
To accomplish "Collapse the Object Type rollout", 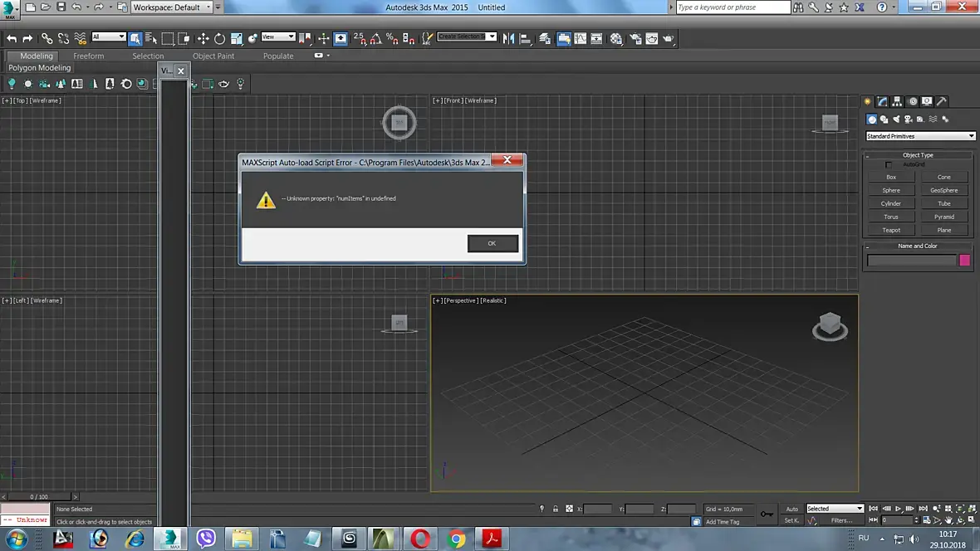I will [x=918, y=155].
